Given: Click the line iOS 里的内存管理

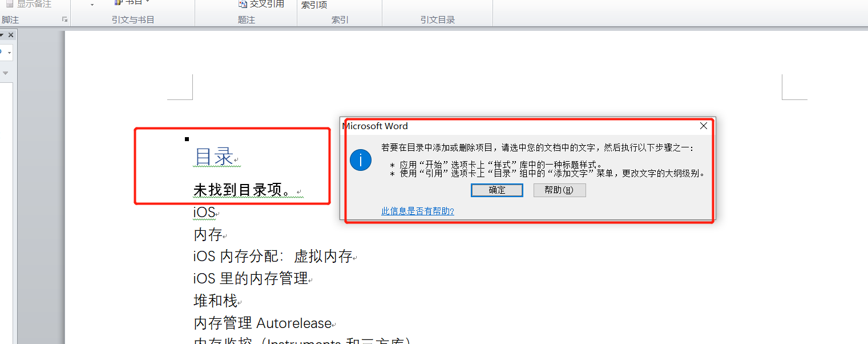Looking at the screenshot, I should (250, 279).
